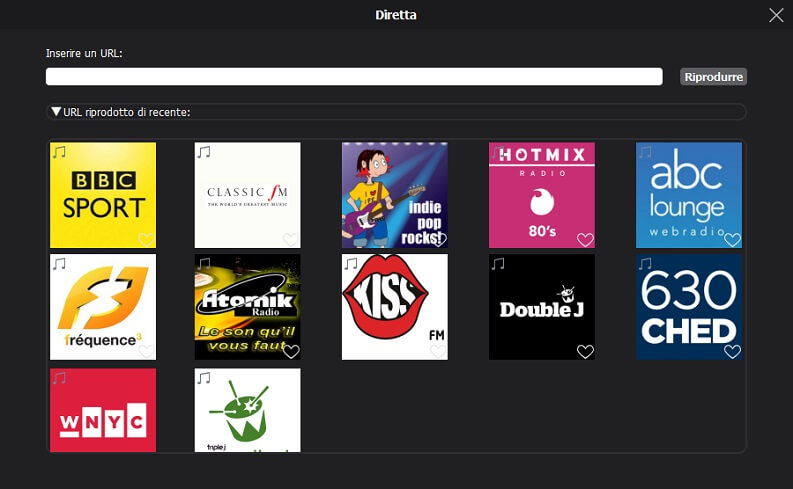This screenshot has height=489, width=793.
Task: Play the fréquence3 station
Action: click(103, 307)
